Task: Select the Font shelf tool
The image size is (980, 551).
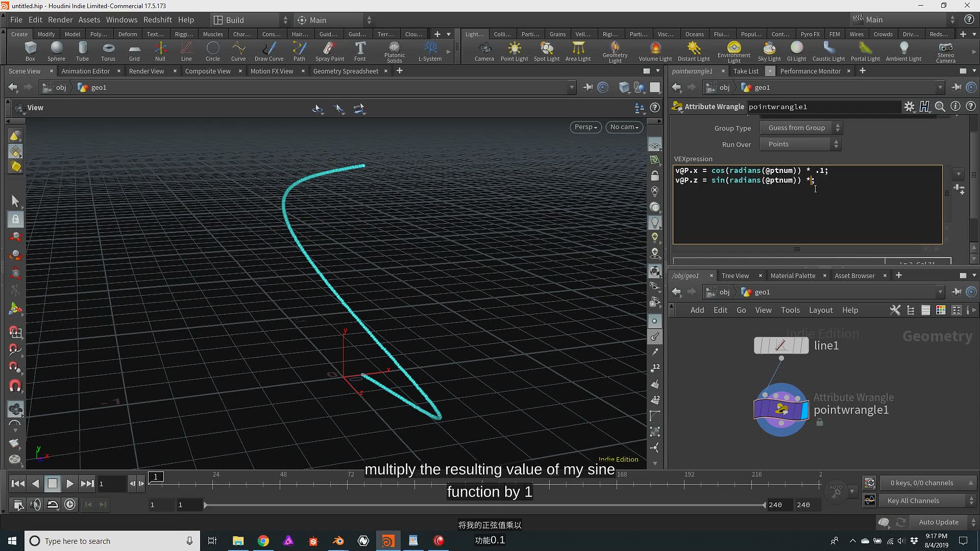Action: point(360,52)
